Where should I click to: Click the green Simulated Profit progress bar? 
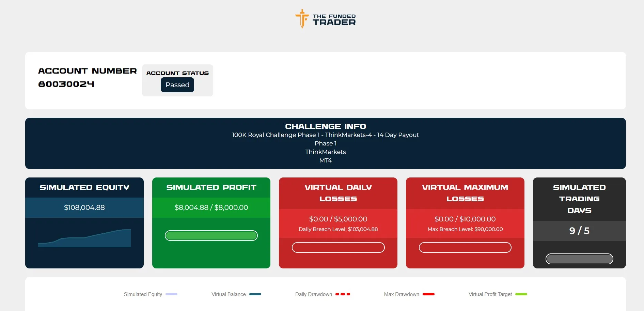[x=211, y=235]
